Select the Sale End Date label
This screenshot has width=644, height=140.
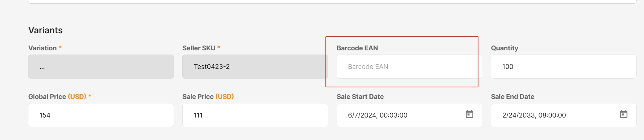tap(513, 97)
